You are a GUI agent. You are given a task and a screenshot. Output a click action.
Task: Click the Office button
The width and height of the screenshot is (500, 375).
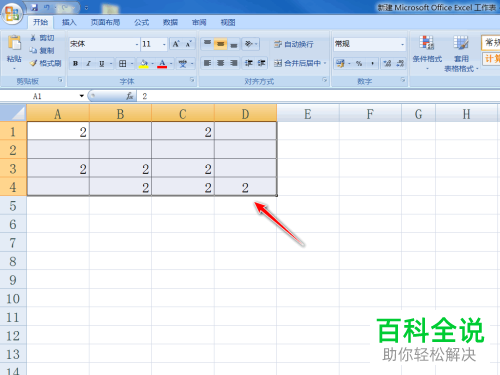click(12, 14)
